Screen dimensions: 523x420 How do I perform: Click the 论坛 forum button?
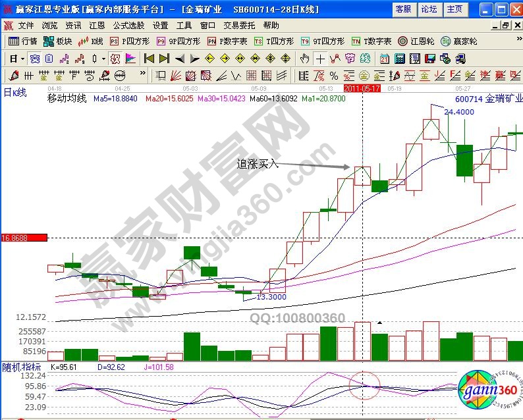click(429, 9)
